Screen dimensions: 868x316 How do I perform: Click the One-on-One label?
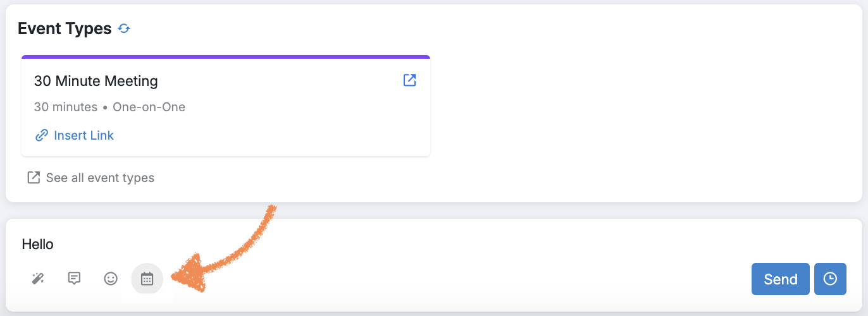tap(149, 107)
